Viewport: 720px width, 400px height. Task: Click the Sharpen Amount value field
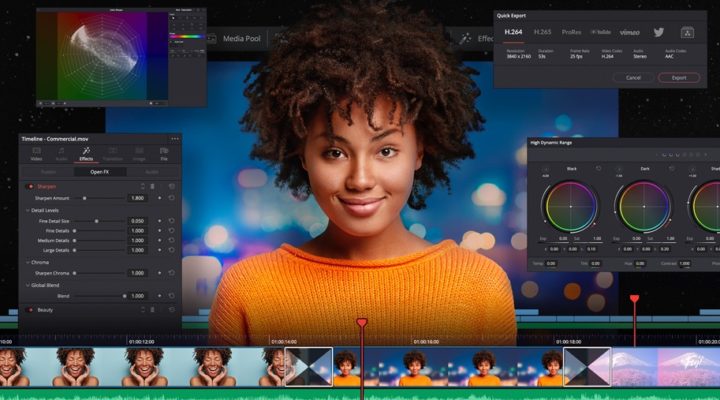(x=138, y=198)
